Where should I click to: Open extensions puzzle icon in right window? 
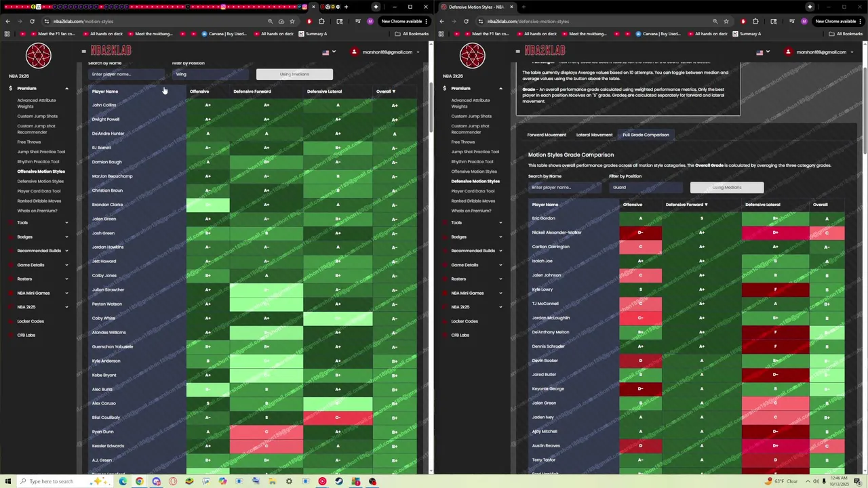pyautogui.click(x=755, y=21)
